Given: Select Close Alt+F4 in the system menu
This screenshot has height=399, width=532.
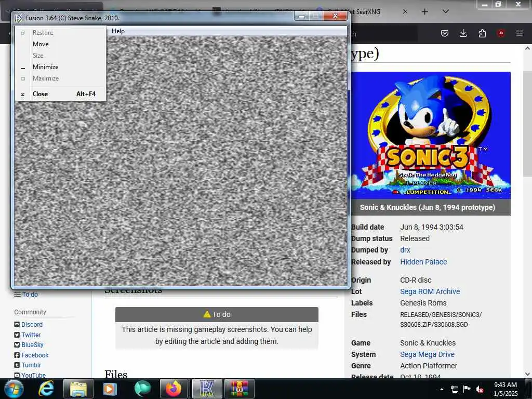Looking at the screenshot, I should tap(61, 94).
